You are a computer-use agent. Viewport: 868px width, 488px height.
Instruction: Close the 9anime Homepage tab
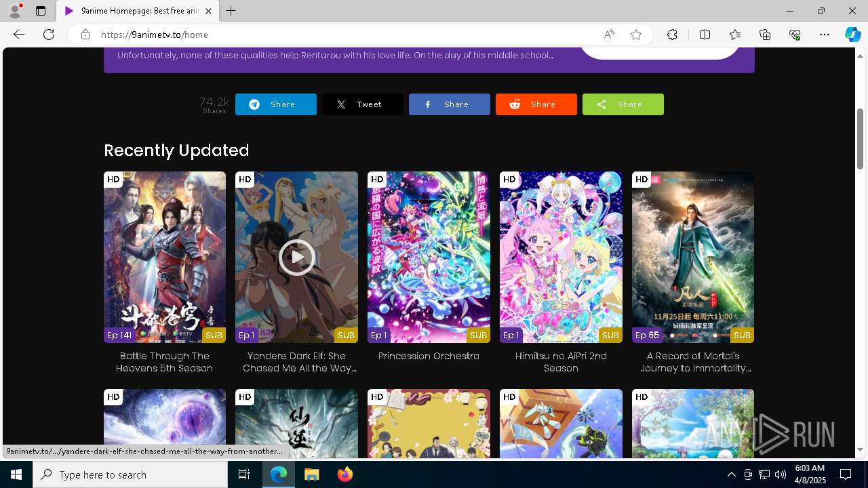208,11
